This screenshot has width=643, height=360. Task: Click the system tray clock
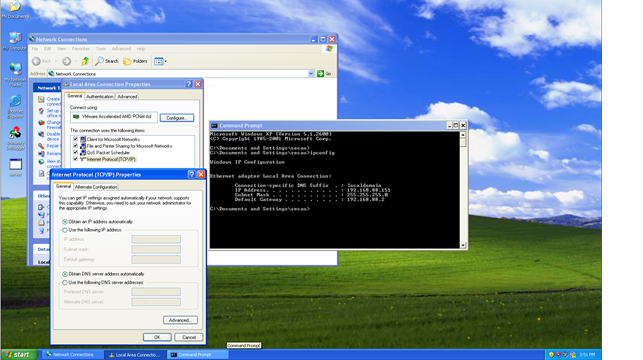tap(587, 355)
